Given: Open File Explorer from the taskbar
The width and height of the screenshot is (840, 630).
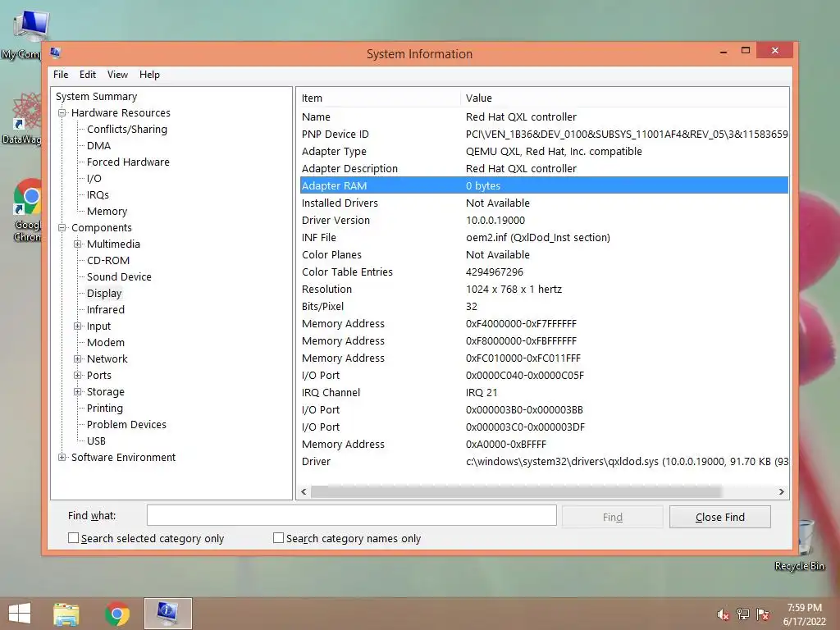Looking at the screenshot, I should tap(66, 614).
